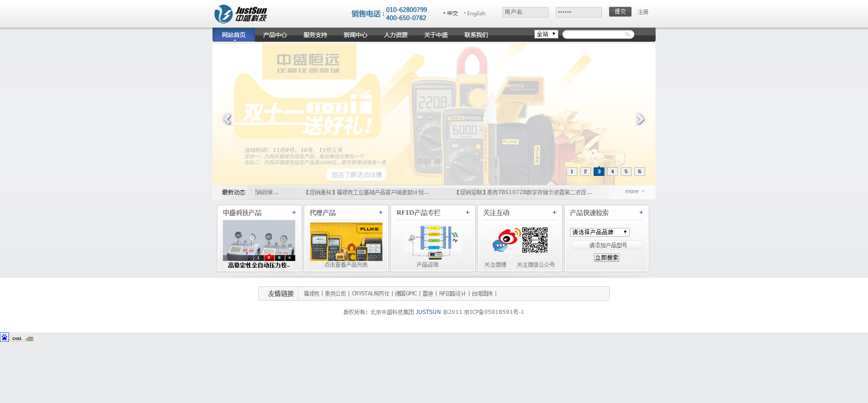Screen dimensions: 868x403
Task: Click the CNZZ statistics badge
Action: coord(23,338)
